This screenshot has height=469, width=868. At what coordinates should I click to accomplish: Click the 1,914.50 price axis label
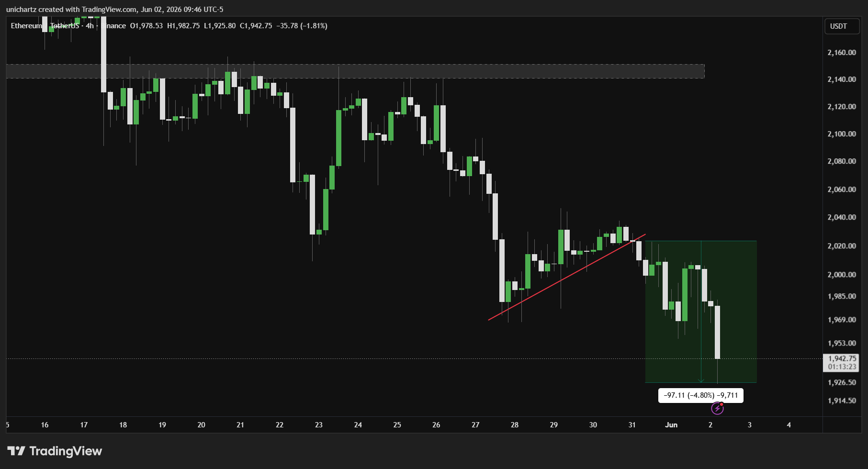pos(842,401)
